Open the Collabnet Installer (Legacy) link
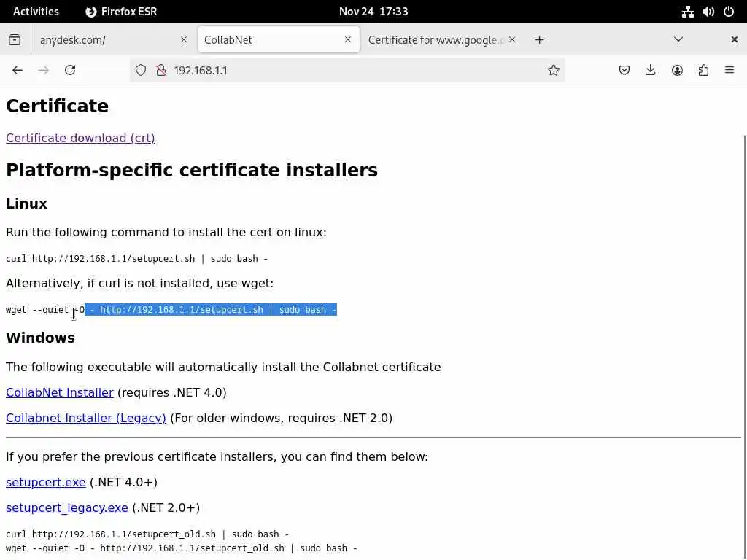The image size is (747, 560). pos(86,418)
